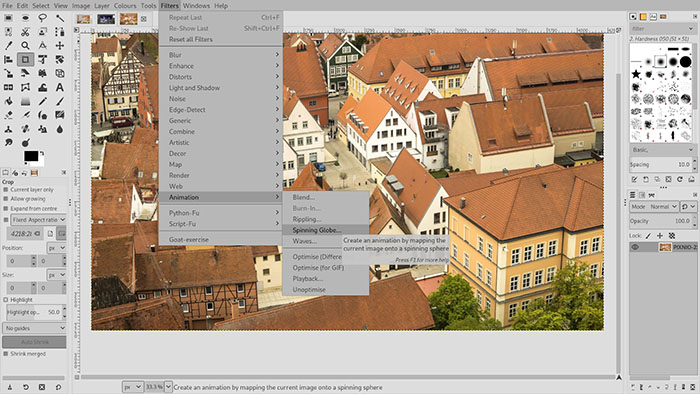Viewport: 700px width, 394px height.
Task: Open the Basic brush tag dropdown
Action: click(x=662, y=149)
